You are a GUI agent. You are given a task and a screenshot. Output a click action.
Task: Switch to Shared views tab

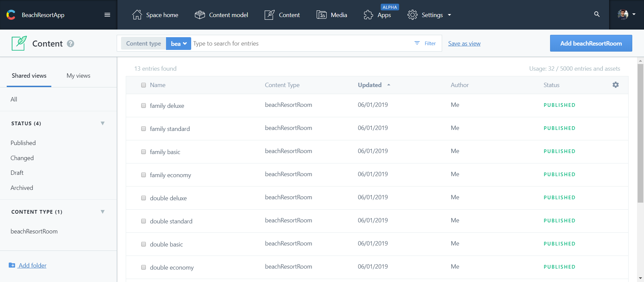(x=29, y=76)
